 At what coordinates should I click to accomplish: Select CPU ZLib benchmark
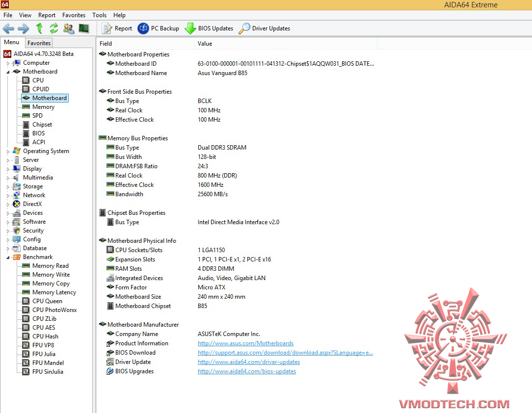(x=44, y=319)
